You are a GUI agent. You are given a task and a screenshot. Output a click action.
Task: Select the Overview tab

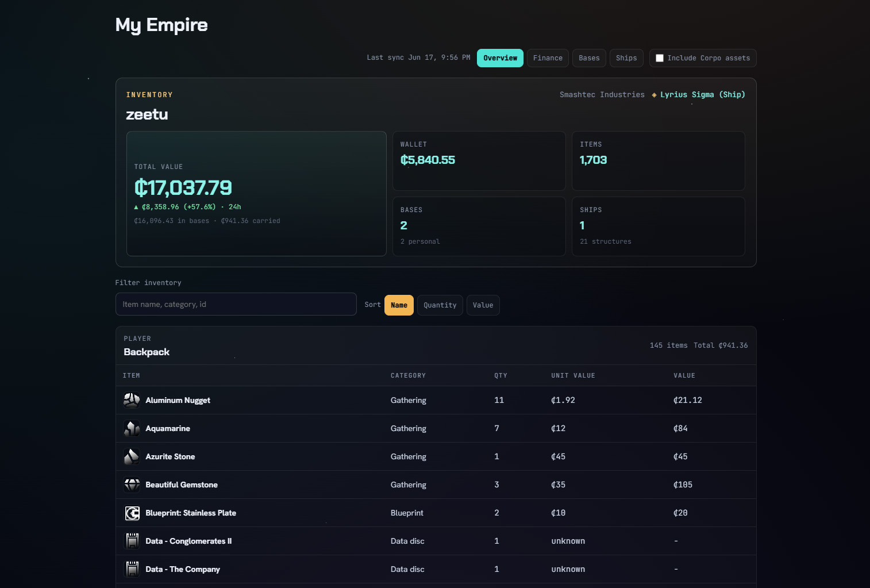pyautogui.click(x=500, y=58)
